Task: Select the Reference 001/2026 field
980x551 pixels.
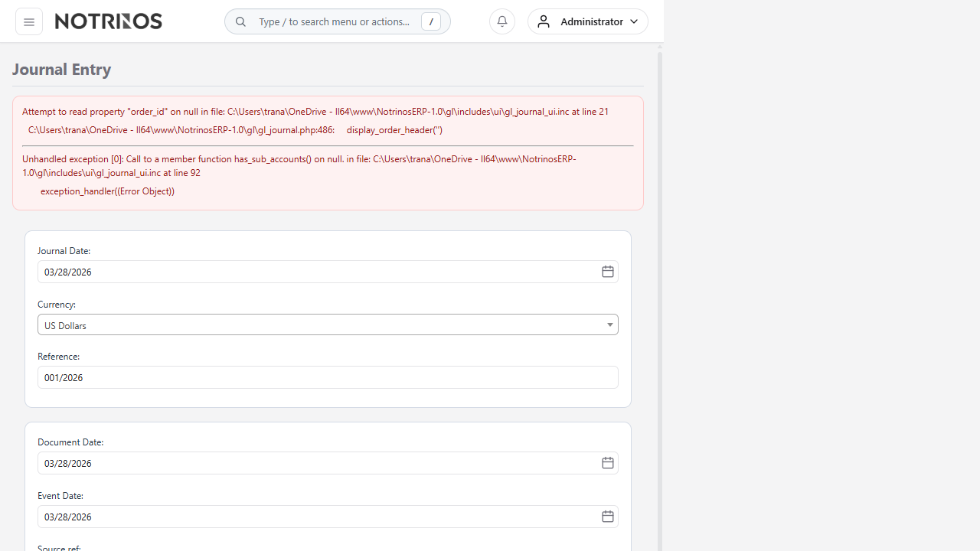Action: [328, 377]
